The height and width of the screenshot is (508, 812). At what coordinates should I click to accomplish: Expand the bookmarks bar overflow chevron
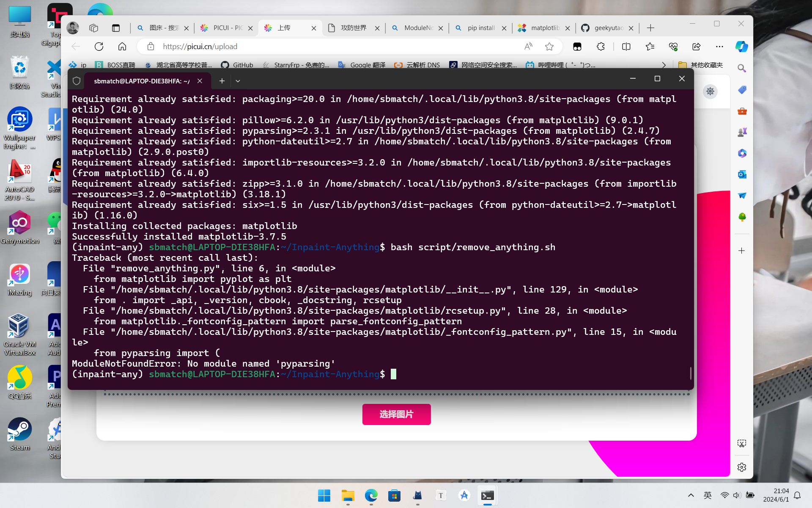664,65
